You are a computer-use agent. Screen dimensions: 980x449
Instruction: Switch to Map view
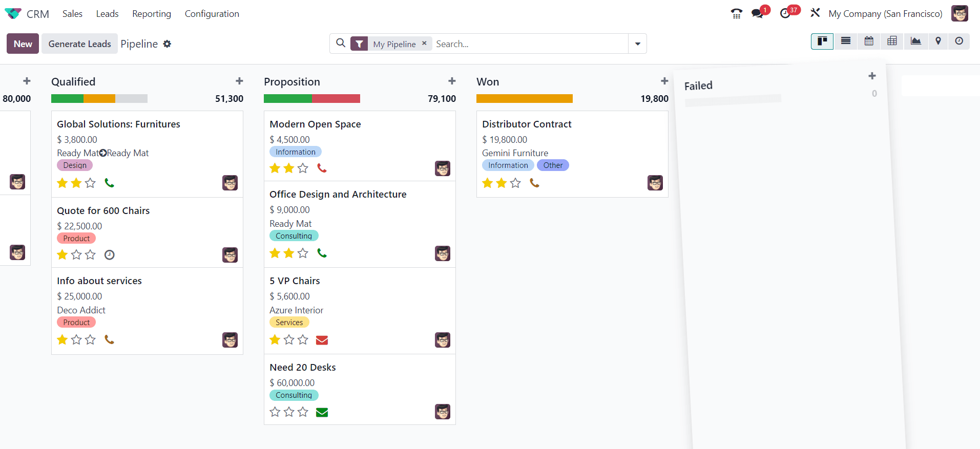938,41
